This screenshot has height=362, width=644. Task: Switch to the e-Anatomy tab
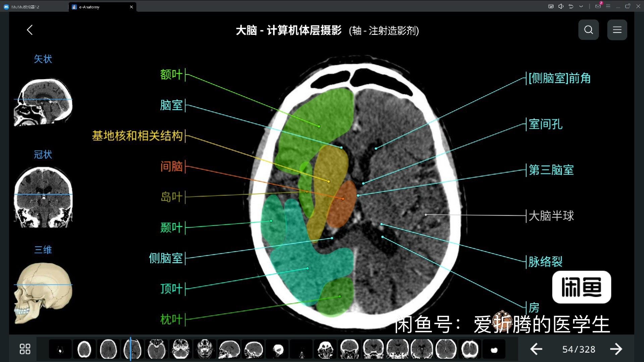89,7
